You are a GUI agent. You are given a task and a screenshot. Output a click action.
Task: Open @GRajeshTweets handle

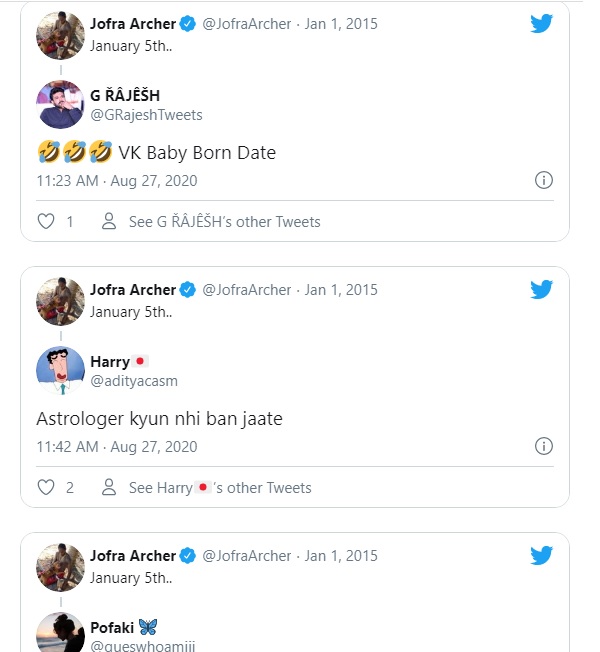coord(146,115)
